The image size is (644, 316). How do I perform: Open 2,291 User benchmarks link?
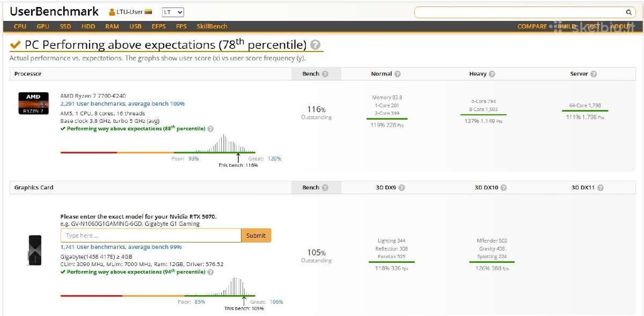122,104
